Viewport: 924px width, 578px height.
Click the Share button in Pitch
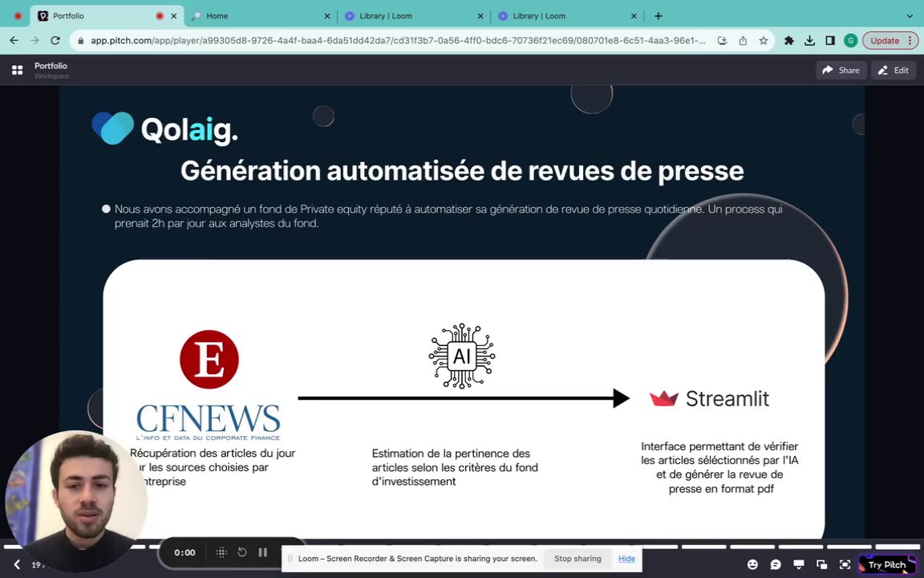click(x=841, y=70)
